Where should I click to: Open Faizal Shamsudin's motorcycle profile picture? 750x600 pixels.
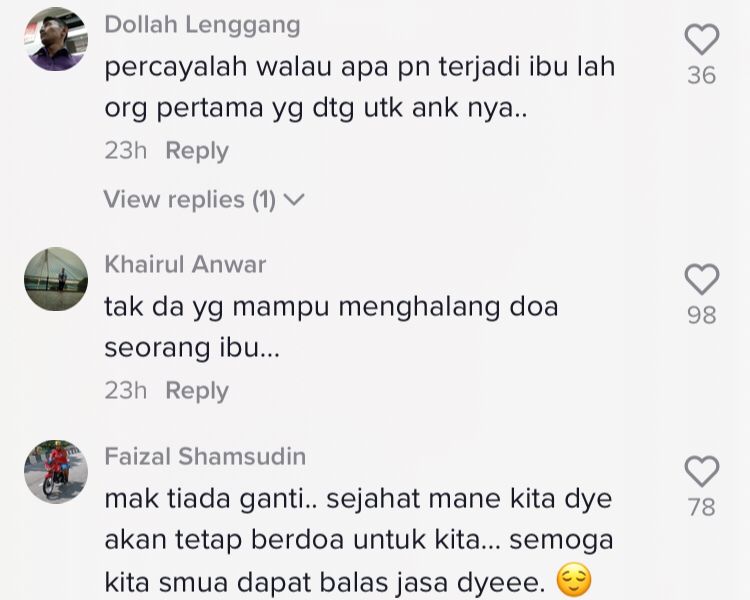coord(56,471)
